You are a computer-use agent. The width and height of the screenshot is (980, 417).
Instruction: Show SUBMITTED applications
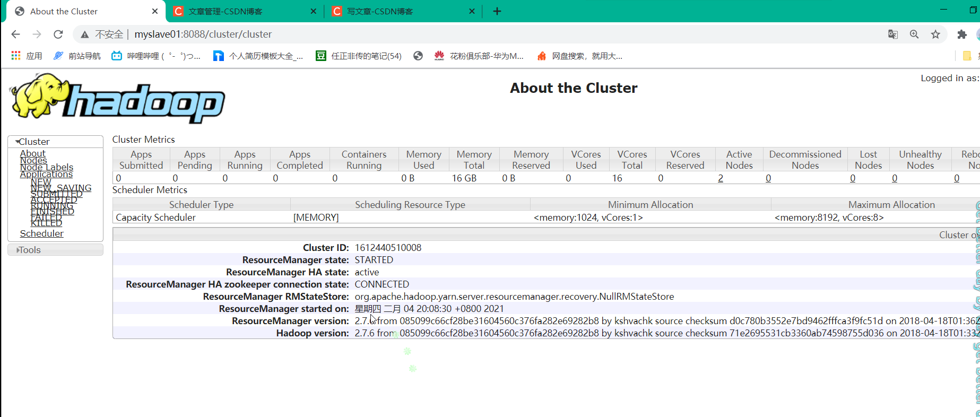57,194
